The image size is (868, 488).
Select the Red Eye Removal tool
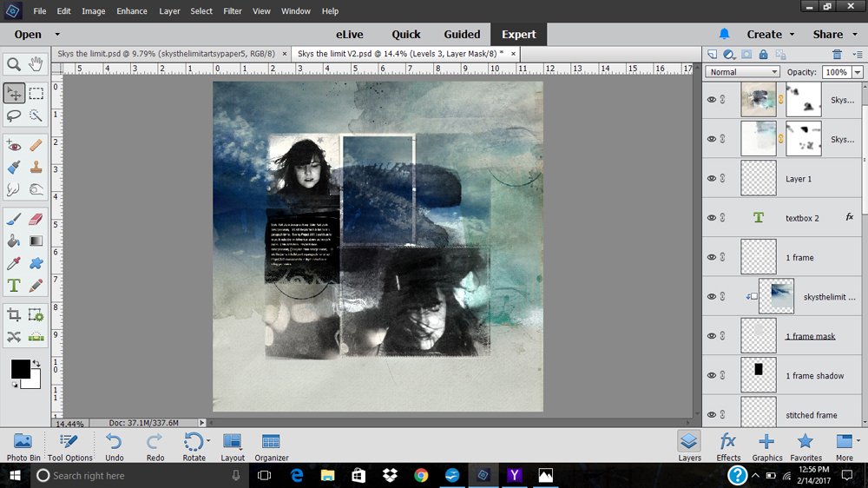click(14, 146)
